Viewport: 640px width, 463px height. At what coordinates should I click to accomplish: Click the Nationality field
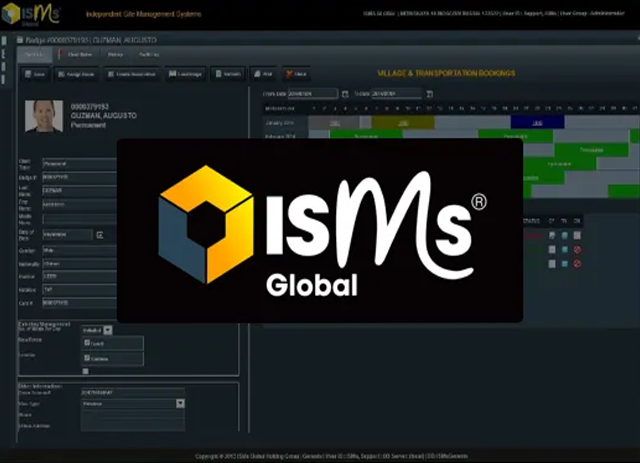pos(80,264)
